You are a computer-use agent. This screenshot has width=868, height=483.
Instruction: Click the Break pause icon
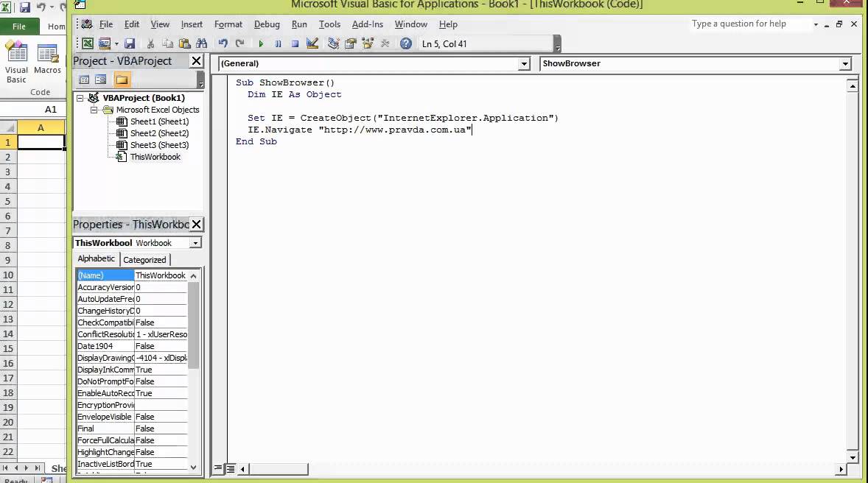click(x=278, y=43)
